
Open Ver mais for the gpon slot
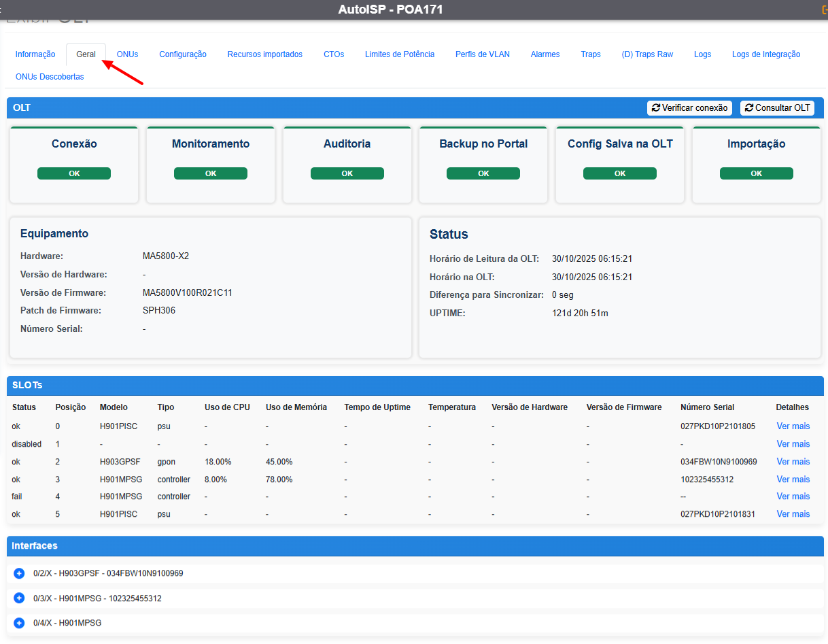point(793,462)
